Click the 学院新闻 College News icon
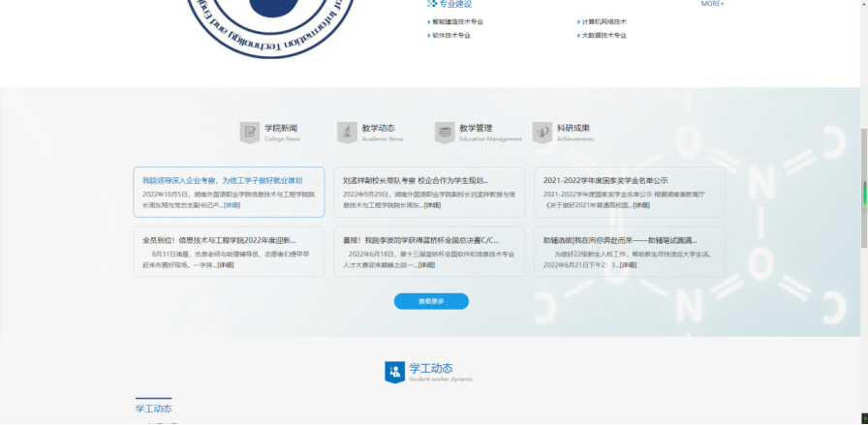Image resolution: width=868 pixels, height=425 pixels. (x=250, y=132)
